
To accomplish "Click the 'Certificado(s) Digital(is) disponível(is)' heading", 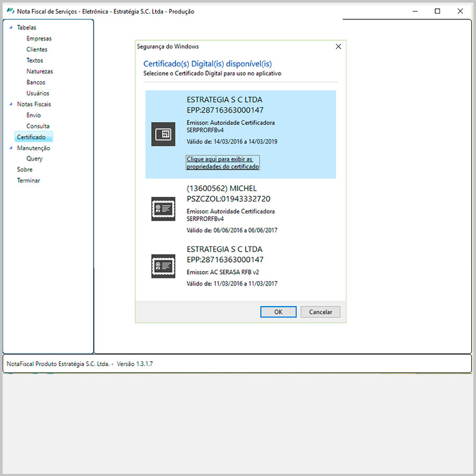I will [x=207, y=64].
